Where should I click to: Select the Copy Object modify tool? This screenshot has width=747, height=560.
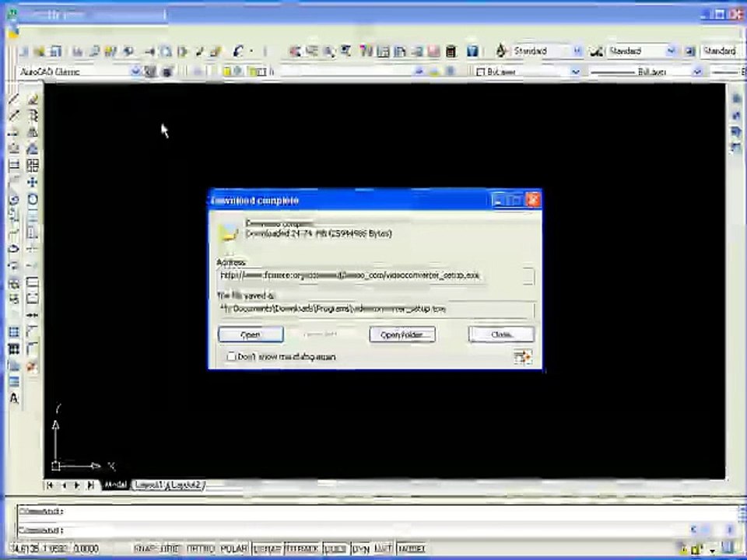[x=33, y=116]
